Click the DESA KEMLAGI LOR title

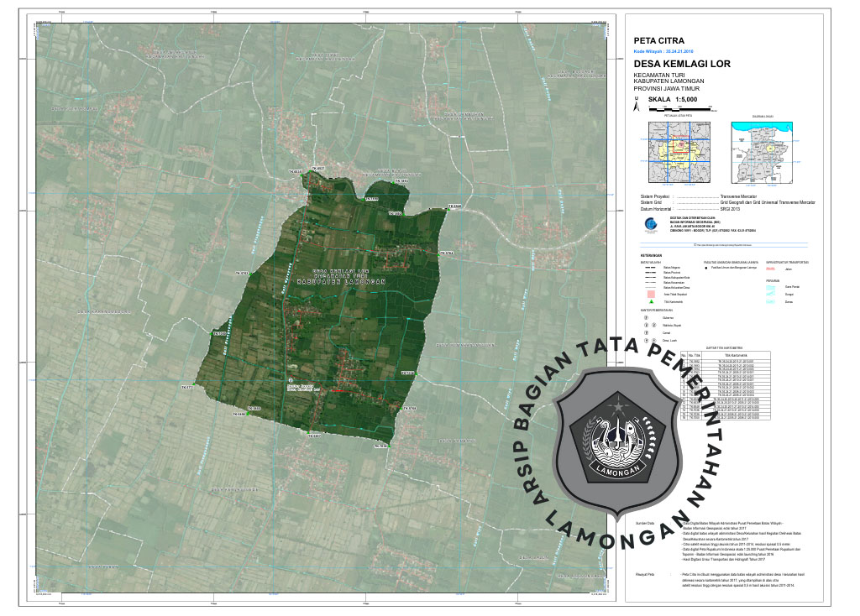point(682,64)
